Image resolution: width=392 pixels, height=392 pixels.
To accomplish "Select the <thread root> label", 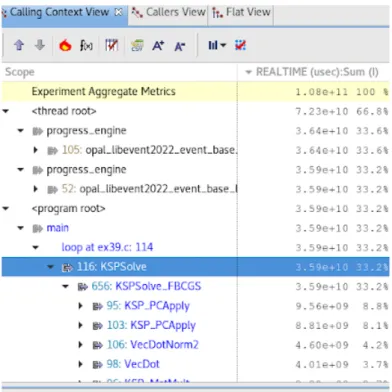I will [64, 111].
